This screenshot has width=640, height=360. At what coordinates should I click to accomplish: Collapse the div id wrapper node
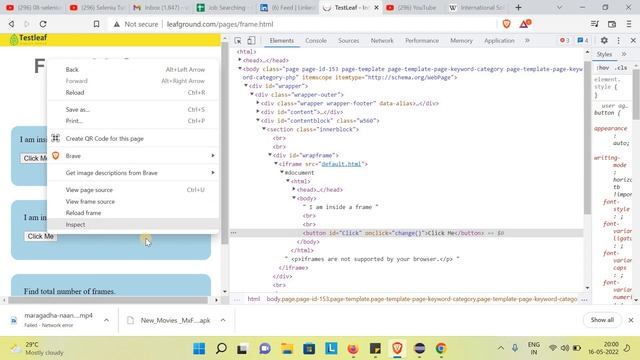[x=246, y=86]
